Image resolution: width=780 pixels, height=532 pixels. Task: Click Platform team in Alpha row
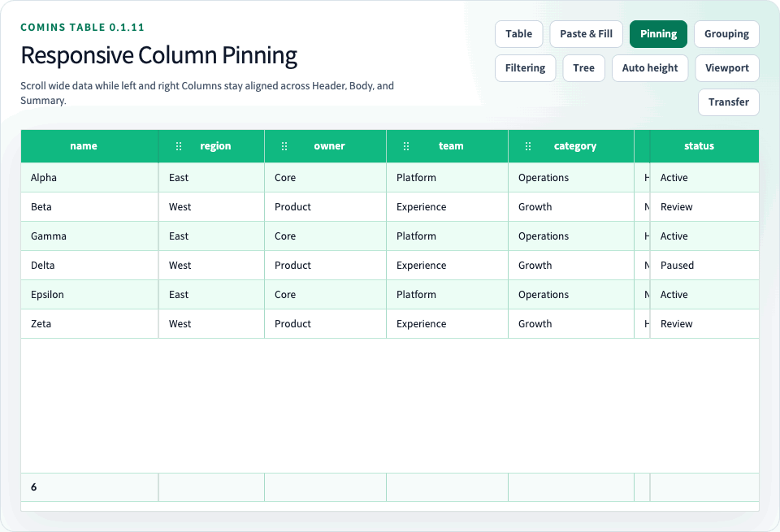(447, 178)
